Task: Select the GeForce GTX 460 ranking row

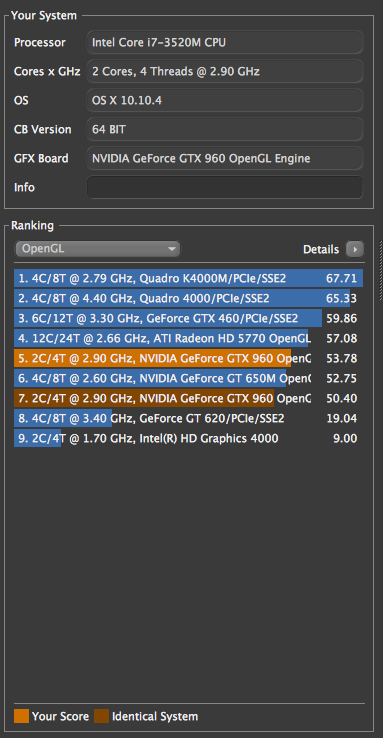Action: [x=188, y=318]
